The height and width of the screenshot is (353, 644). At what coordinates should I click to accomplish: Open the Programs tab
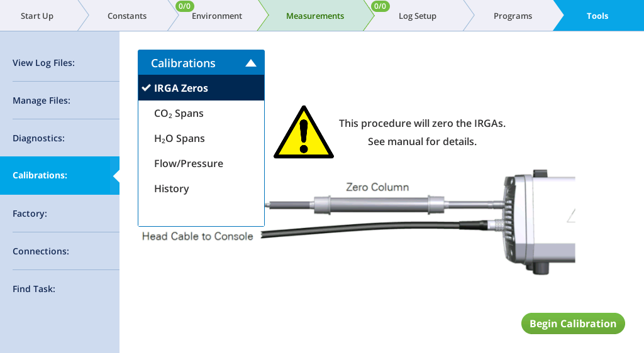click(x=513, y=16)
